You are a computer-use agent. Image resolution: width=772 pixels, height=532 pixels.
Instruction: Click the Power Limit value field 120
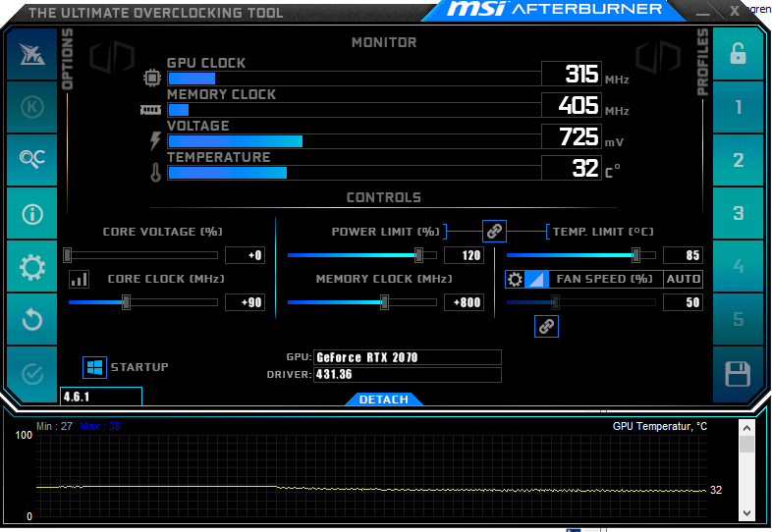tap(464, 255)
